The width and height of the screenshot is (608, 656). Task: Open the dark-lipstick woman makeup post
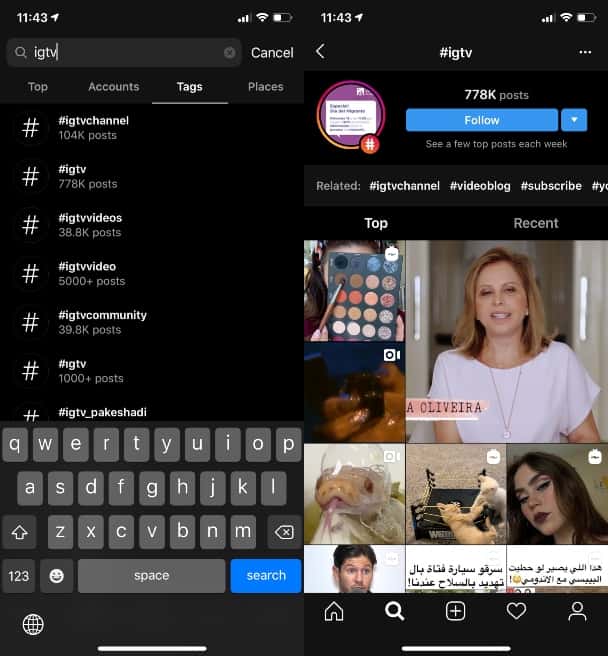[x=557, y=494]
